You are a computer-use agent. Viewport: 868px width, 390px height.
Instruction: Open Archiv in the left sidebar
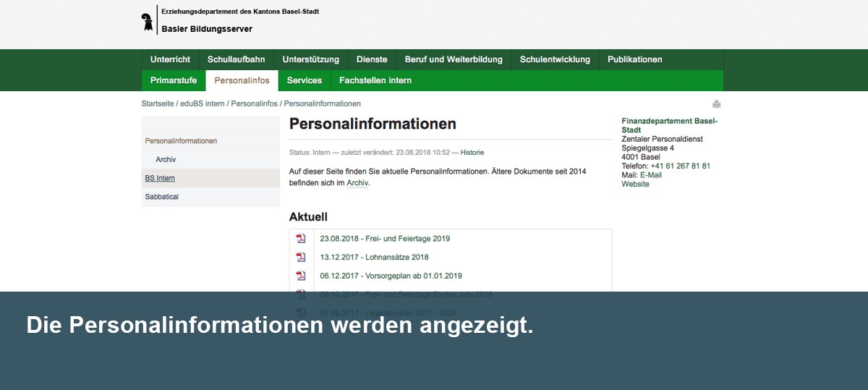(x=166, y=159)
